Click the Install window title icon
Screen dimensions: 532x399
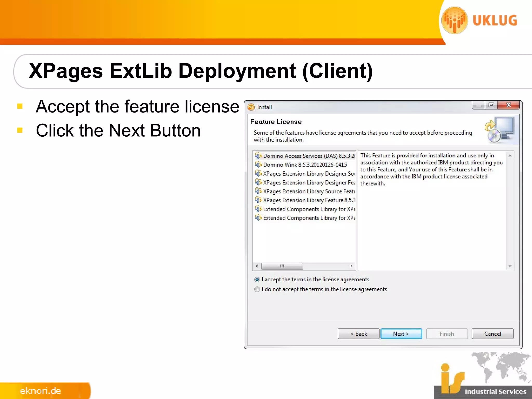click(251, 107)
